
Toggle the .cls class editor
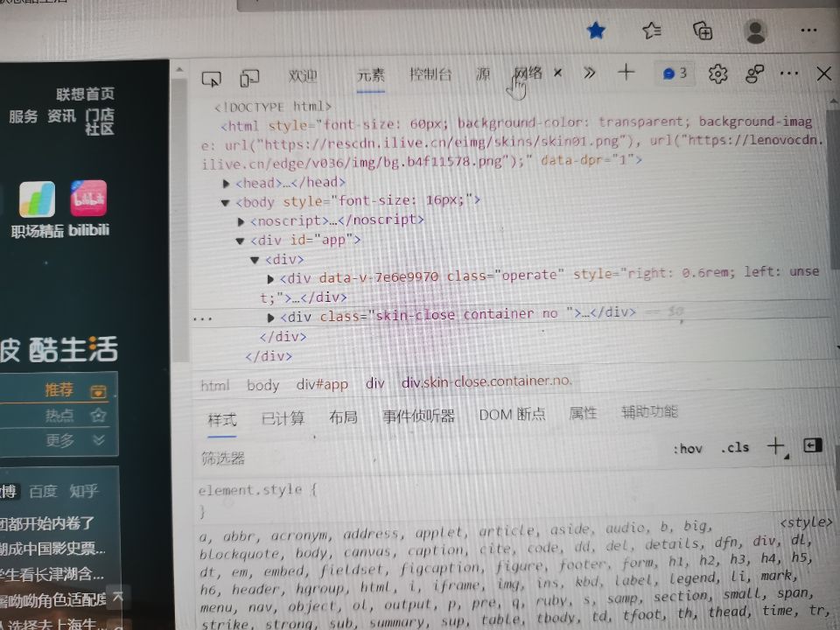coord(734,447)
